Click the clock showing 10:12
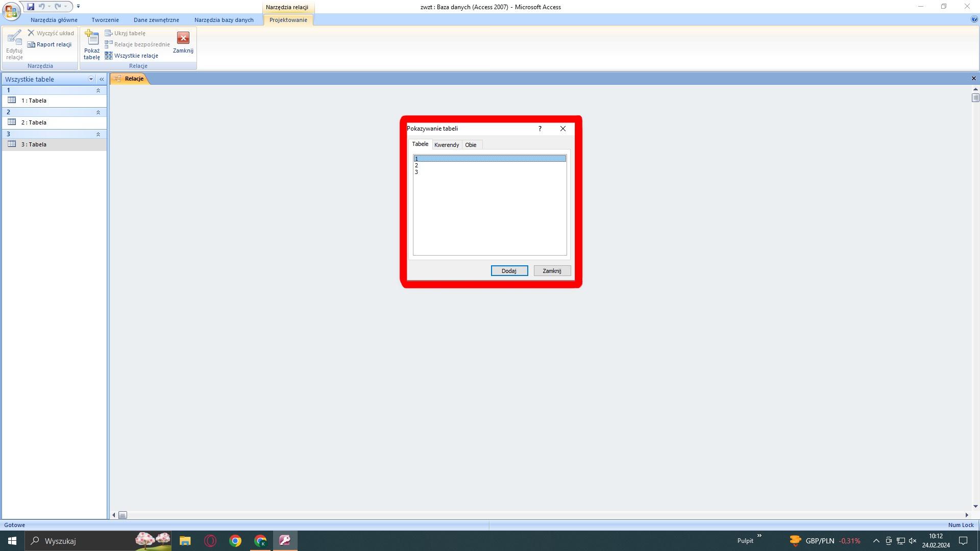 (936, 541)
